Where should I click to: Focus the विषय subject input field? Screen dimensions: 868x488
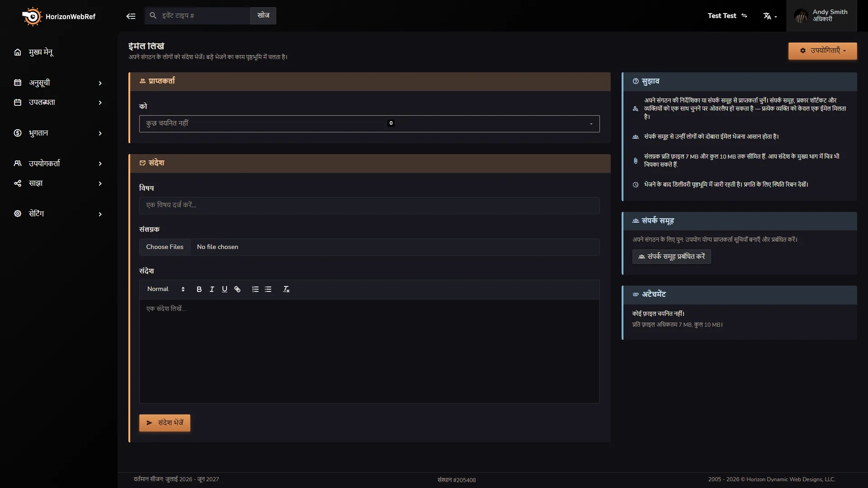coord(369,206)
